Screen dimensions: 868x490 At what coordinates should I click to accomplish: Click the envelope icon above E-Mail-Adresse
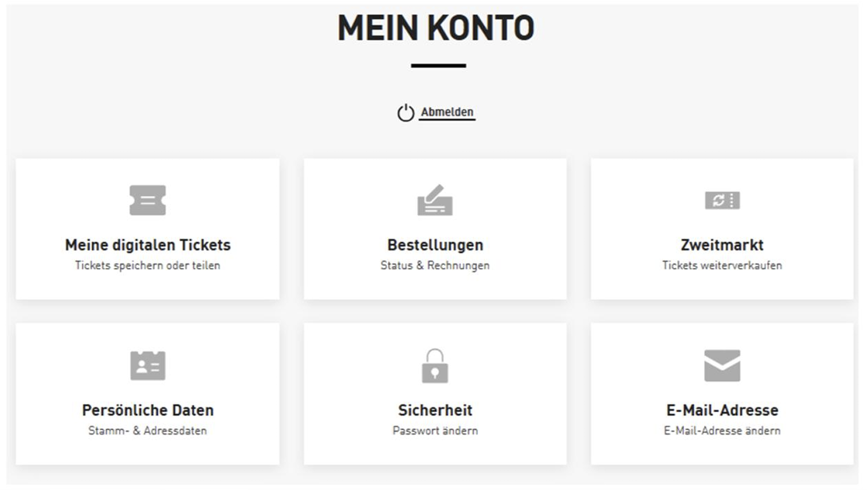722,365
